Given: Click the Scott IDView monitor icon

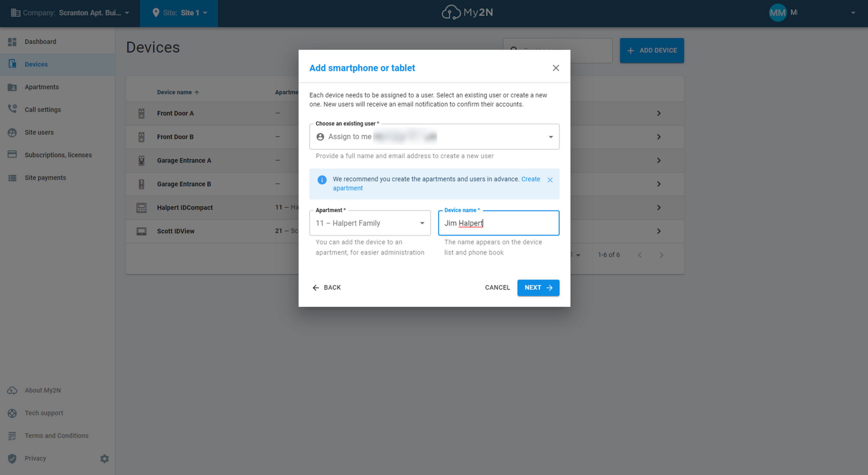Looking at the screenshot, I should (x=141, y=231).
